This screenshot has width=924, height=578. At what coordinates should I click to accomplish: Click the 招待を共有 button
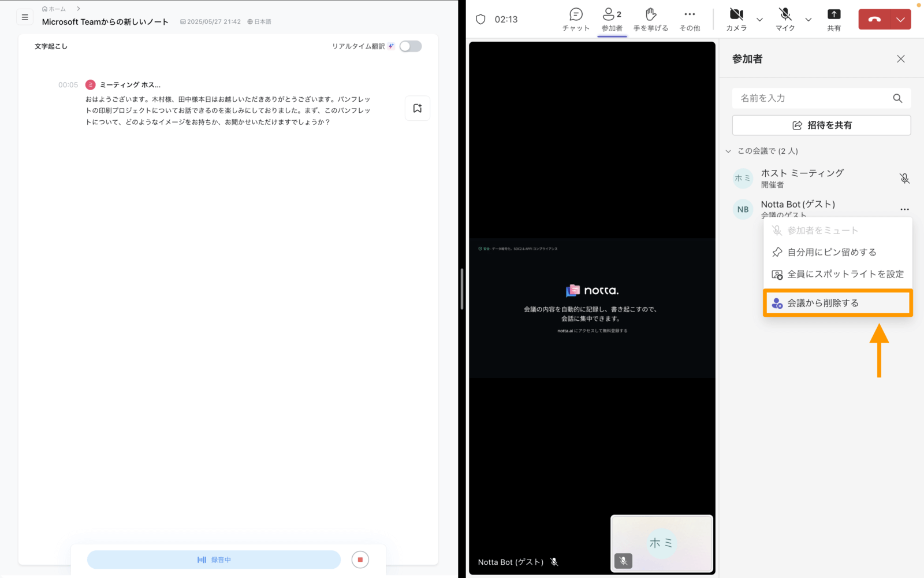[x=822, y=125]
